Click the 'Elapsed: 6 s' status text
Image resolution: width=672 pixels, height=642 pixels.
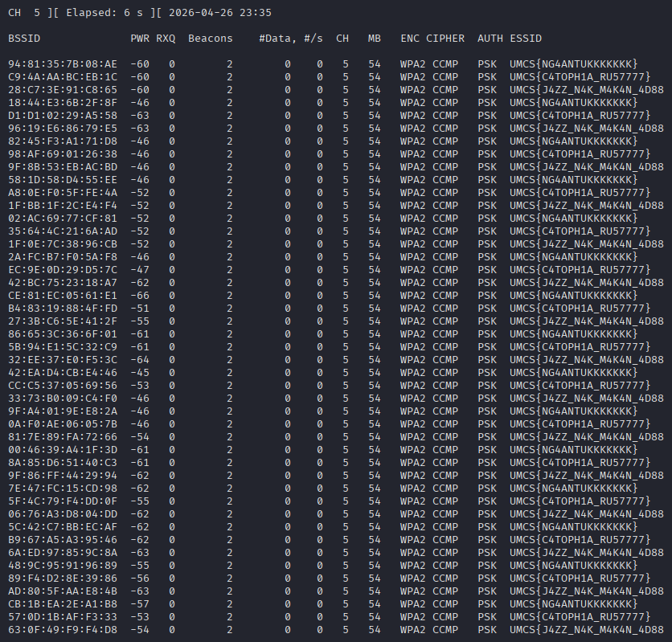104,13
